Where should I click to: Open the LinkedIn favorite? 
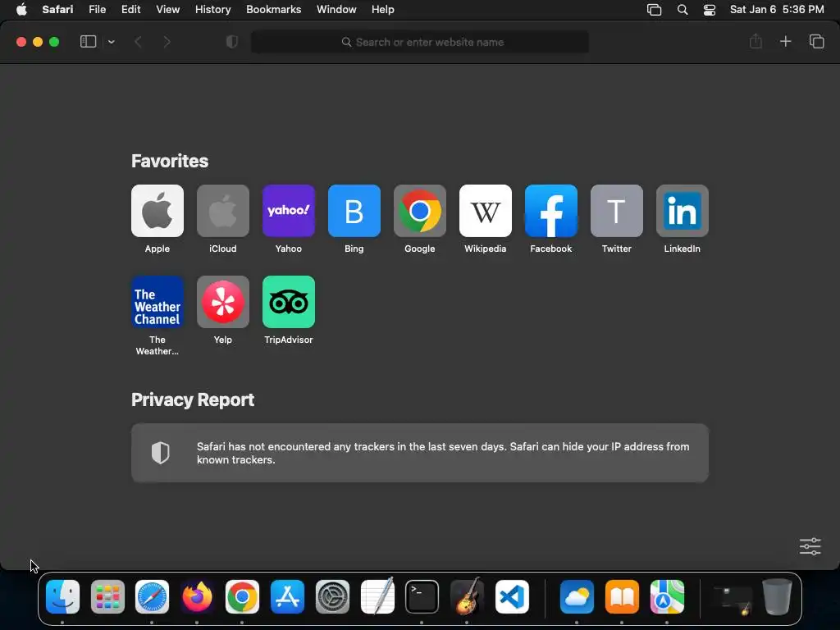point(682,211)
